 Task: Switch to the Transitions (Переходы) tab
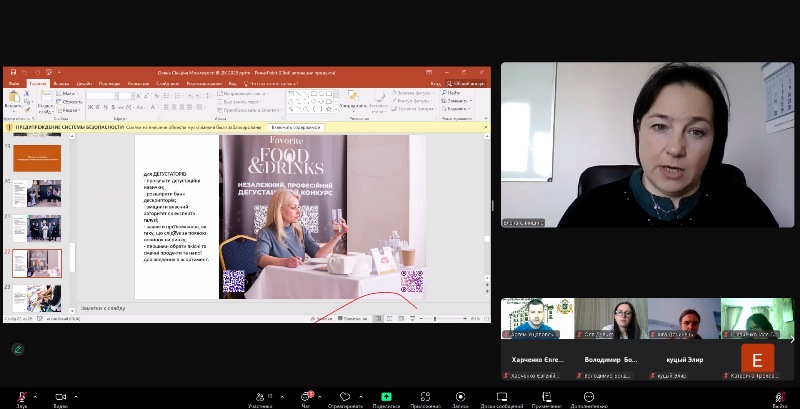pyautogui.click(x=110, y=83)
